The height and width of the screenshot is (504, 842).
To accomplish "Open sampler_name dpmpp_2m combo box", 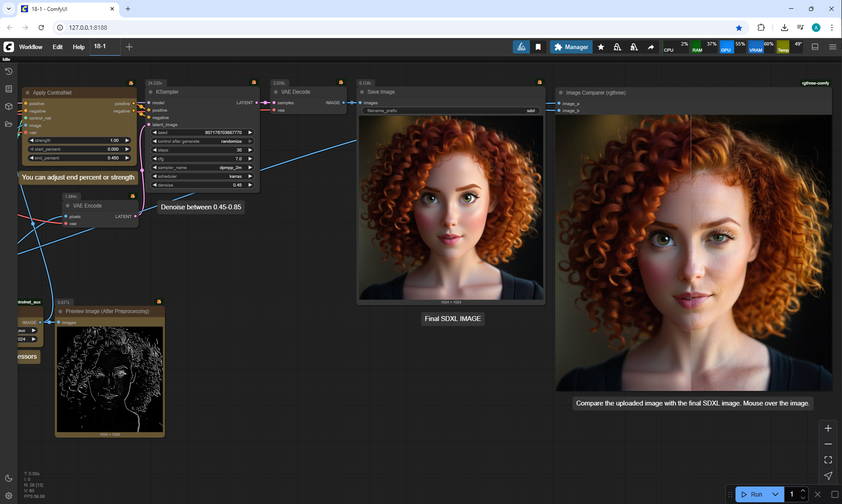I will [x=202, y=168].
